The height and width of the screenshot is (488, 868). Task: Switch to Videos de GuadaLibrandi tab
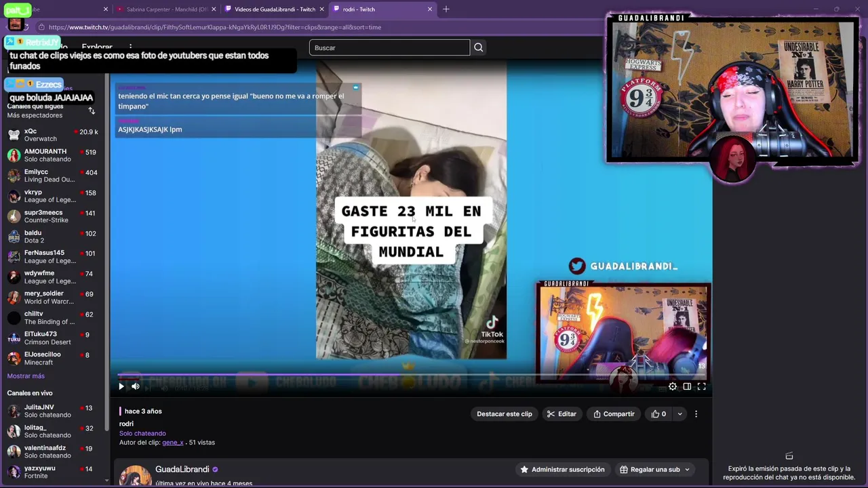click(274, 9)
